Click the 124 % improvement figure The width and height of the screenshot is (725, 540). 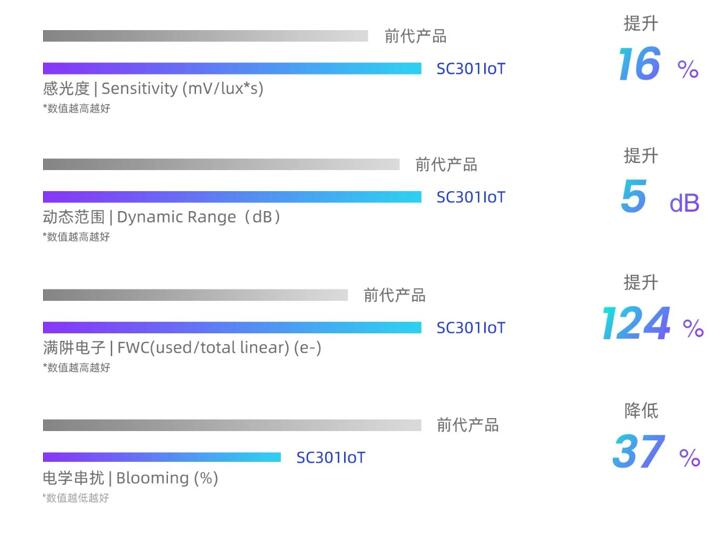pos(652,325)
